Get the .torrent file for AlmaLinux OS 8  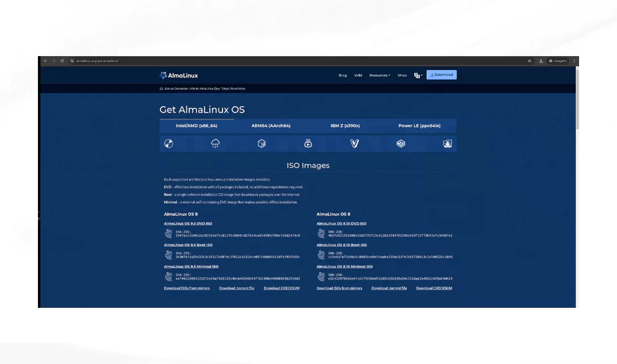pos(389,288)
